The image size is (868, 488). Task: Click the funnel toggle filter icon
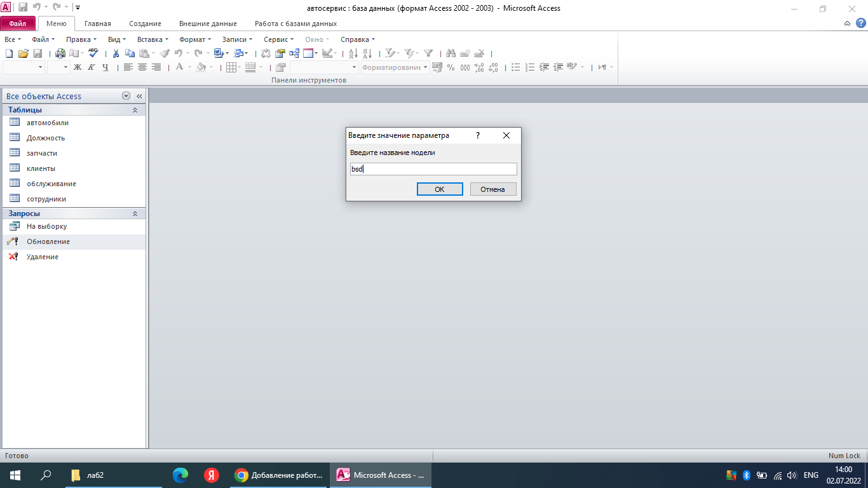[428, 53]
